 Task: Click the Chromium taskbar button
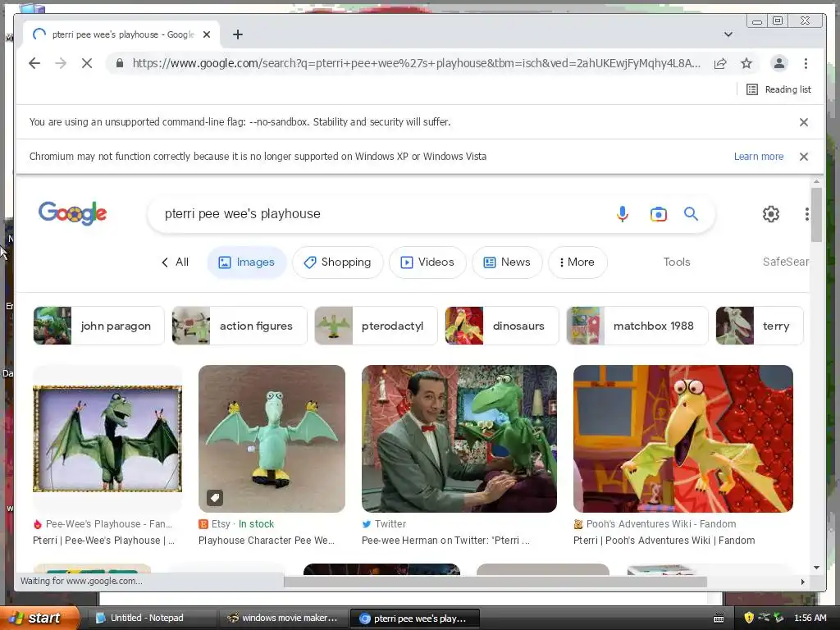(x=414, y=619)
